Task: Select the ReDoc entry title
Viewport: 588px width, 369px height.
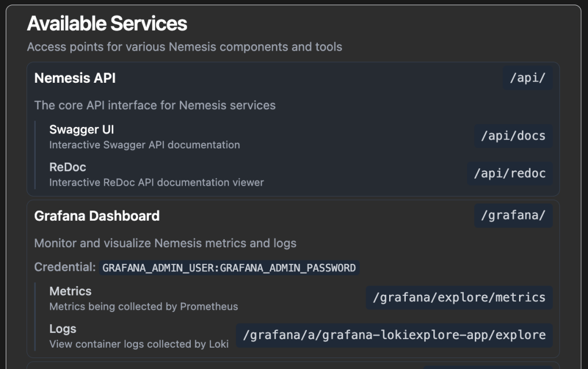Action: 68,167
